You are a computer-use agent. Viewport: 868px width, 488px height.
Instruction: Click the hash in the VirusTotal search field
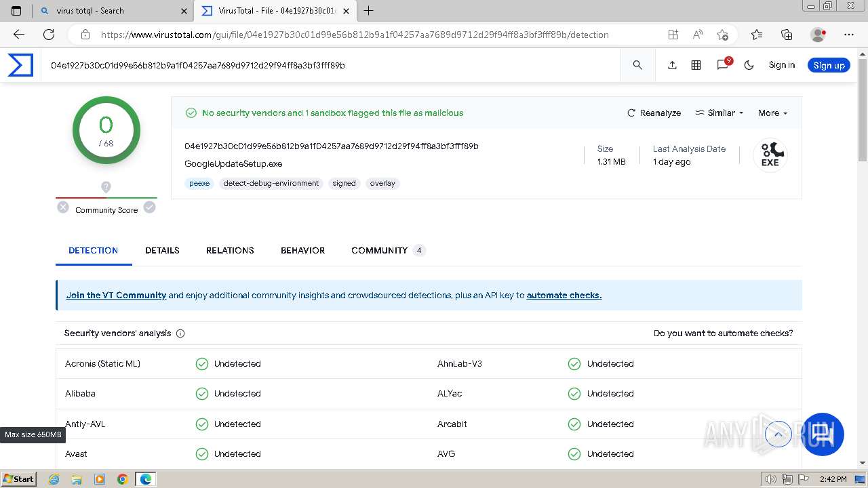coord(198,66)
